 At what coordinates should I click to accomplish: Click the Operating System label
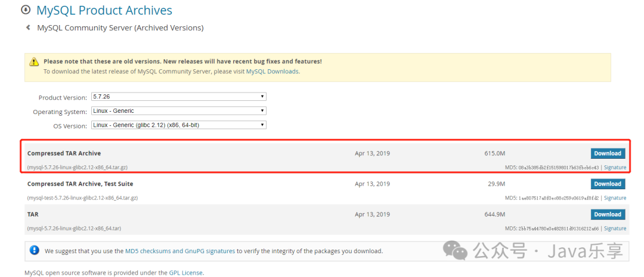[x=60, y=112]
